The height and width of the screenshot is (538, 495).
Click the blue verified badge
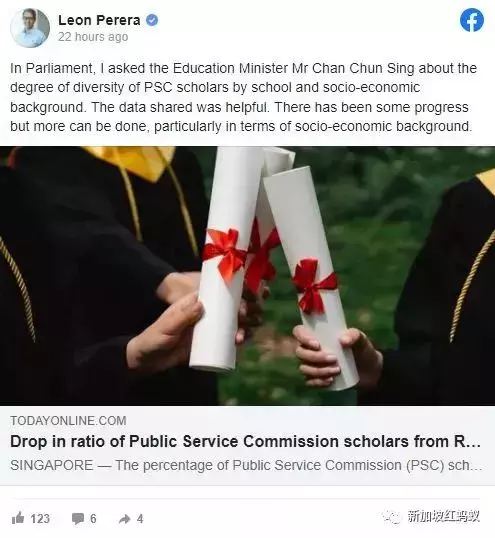click(x=152, y=20)
